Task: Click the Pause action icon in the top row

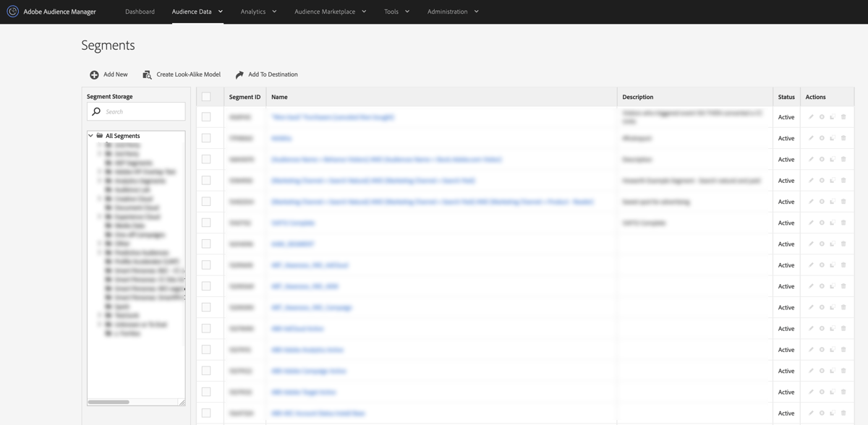Action: pyautogui.click(x=822, y=116)
